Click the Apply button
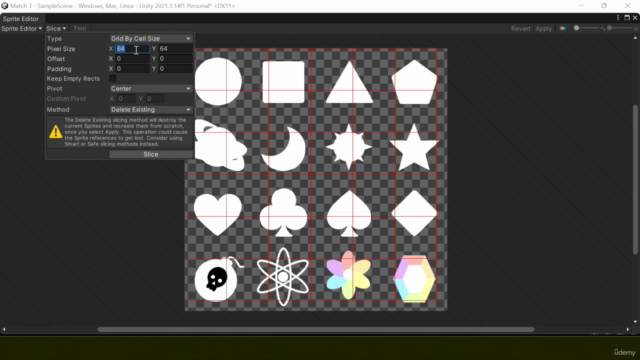The width and height of the screenshot is (640, 360). pos(543,29)
